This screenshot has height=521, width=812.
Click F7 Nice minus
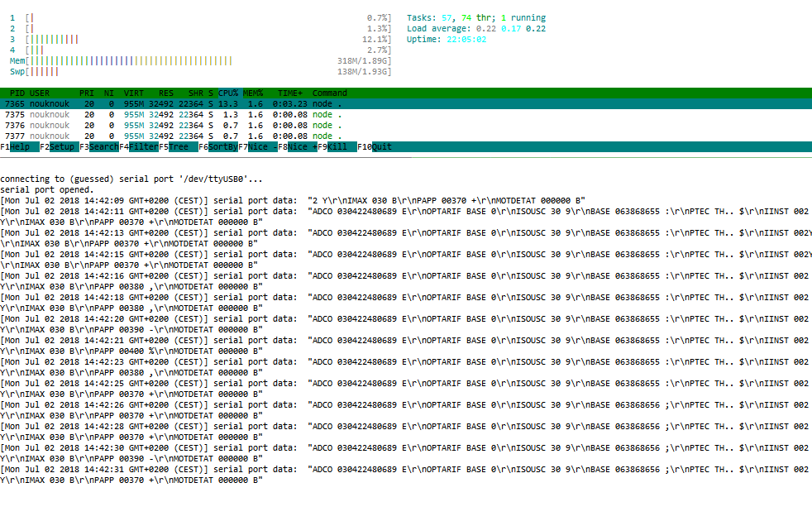point(258,147)
